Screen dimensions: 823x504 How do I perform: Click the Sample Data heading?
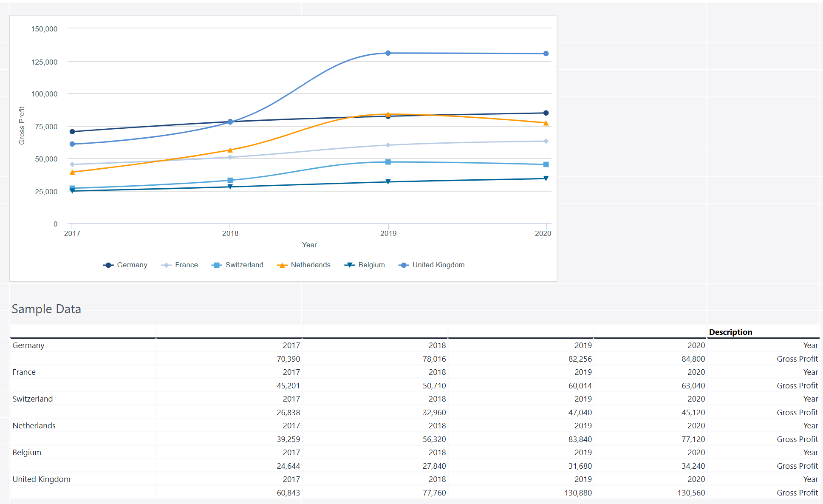coord(46,309)
